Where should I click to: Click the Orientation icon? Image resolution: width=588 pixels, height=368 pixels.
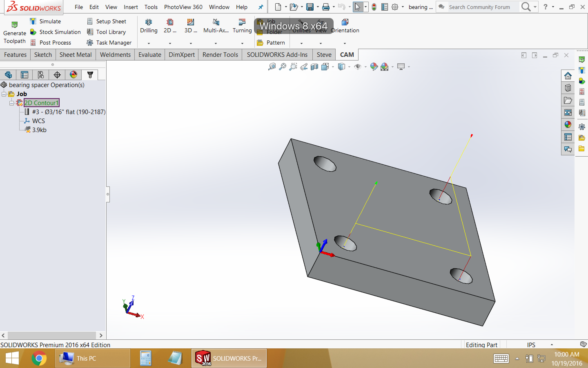[345, 22]
